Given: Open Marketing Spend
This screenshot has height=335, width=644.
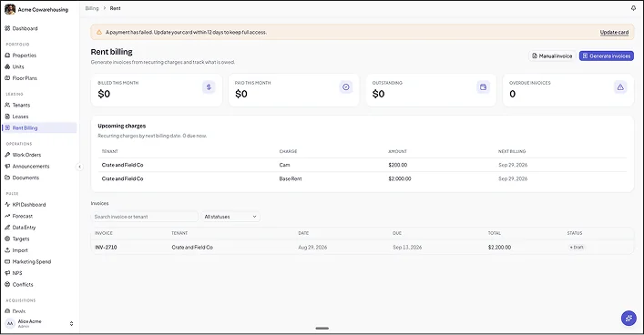Looking at the screenshot, I should click(39, 262).
